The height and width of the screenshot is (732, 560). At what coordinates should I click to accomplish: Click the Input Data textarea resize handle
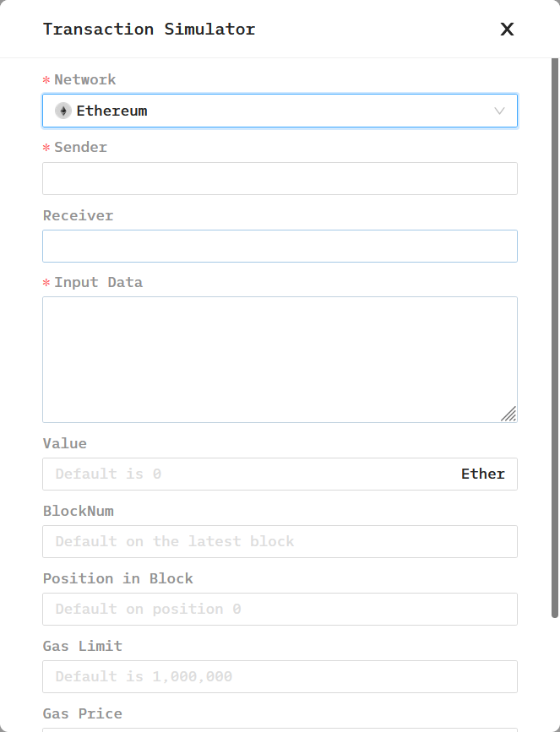point(508,414)
